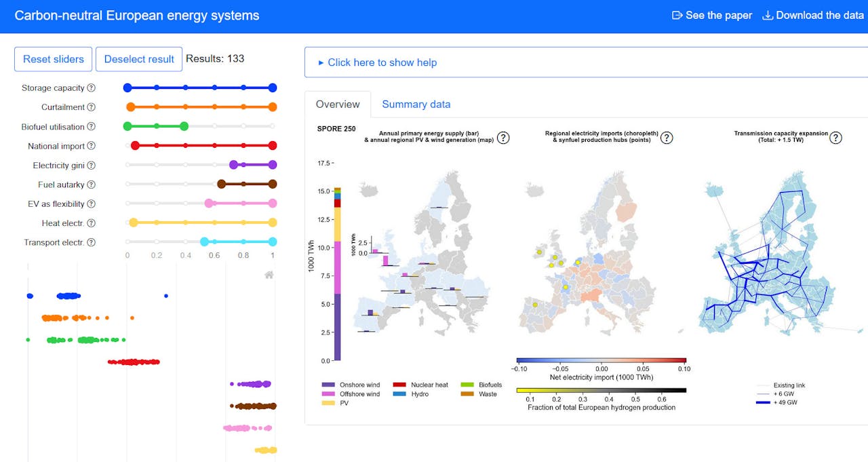The width and height of the screenshot is (868, 462).
Task: Click the purple Electricity gini slider left handle
Action: pyautogui.click(x=234, y=165)
